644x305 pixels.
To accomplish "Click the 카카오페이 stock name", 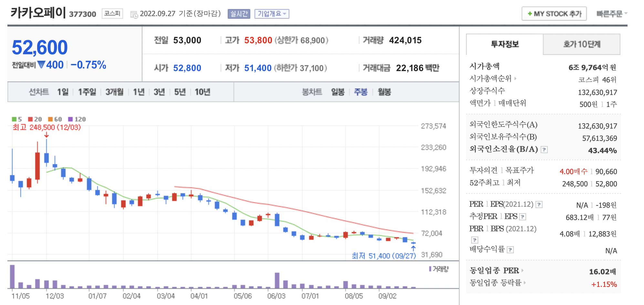I will [x=38, y=13].
